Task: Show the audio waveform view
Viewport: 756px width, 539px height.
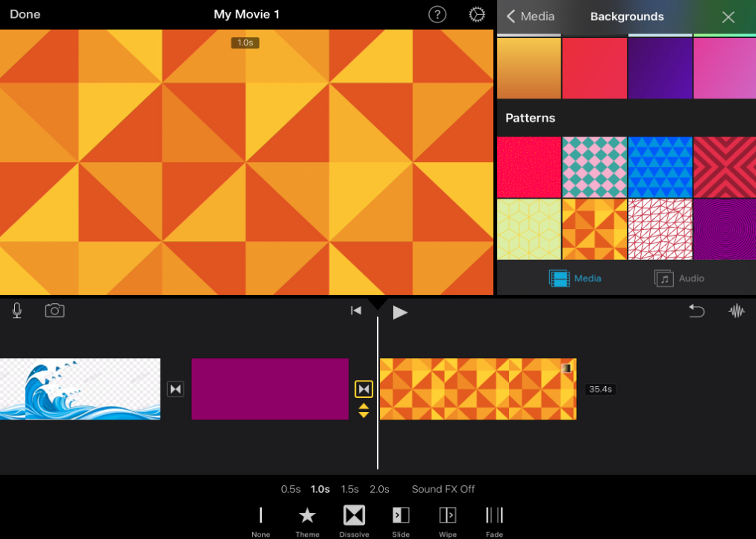Action: tap(737, 311)
